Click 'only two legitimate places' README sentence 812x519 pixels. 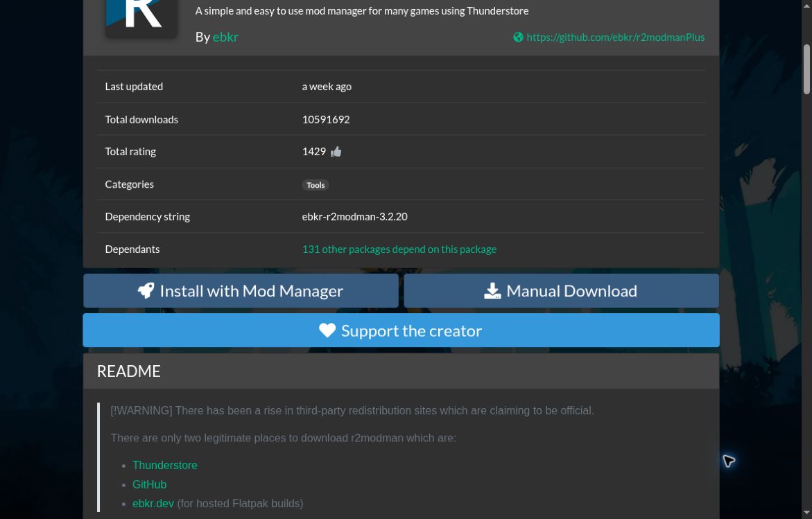[x=284, y=439]
